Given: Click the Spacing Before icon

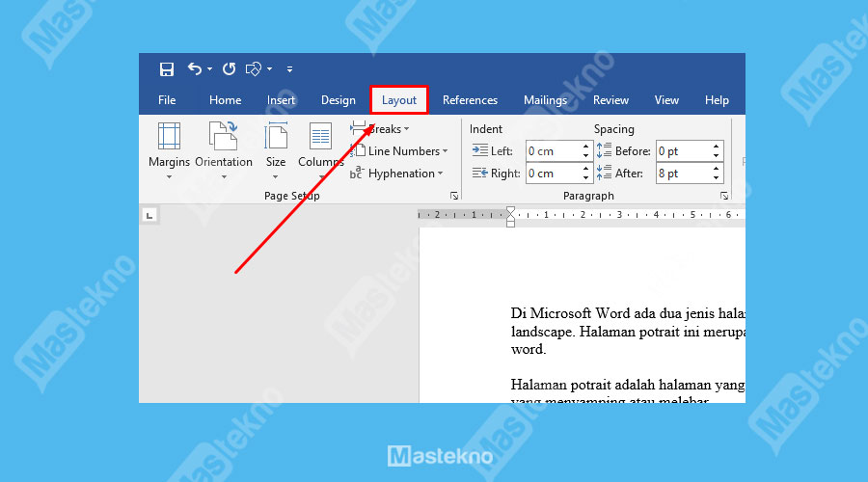Looking at the screenshot, I should [604, 150].
